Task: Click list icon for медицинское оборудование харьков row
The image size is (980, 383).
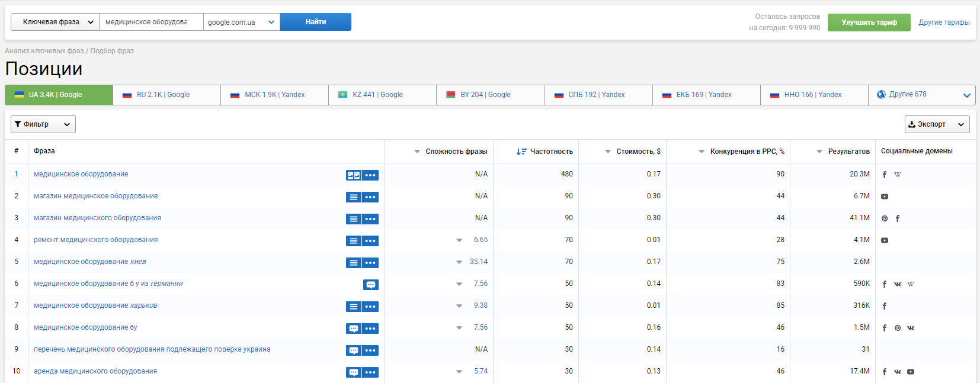Action: pos(354,307)
